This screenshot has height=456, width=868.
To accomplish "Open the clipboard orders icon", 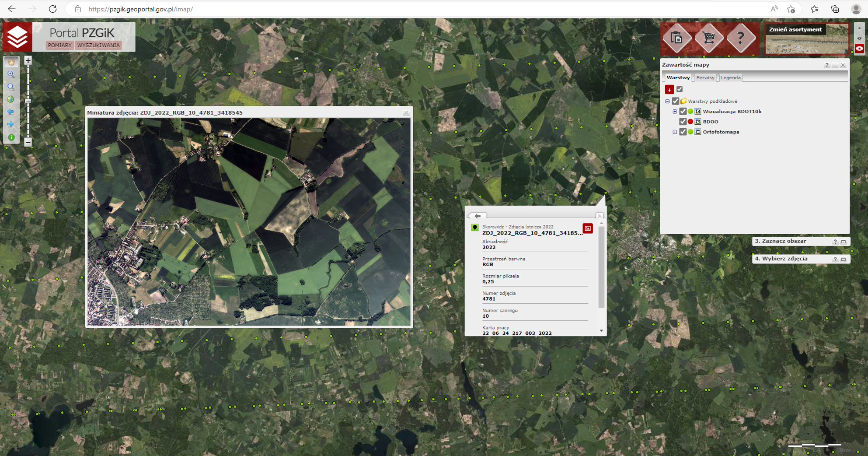I will pyautogui.click(x=677, y=39).
